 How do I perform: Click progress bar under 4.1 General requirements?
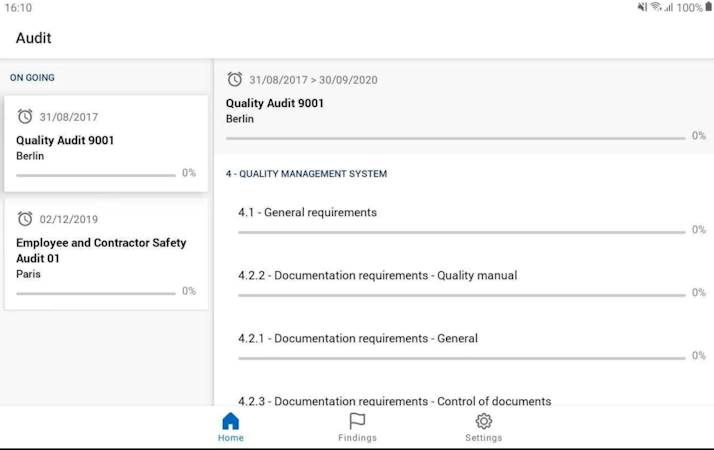coord(462,232)
